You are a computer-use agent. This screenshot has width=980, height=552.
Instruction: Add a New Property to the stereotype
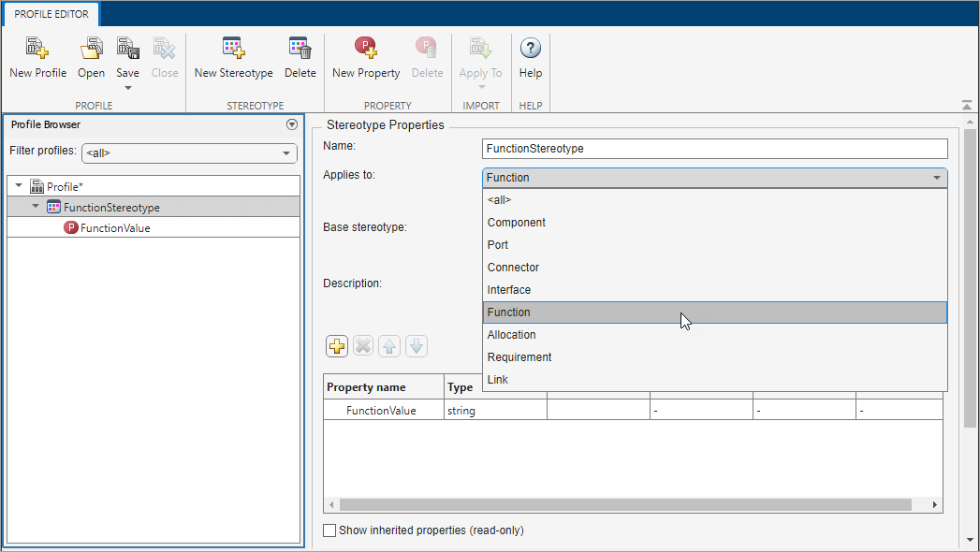[x=365, y=56]
